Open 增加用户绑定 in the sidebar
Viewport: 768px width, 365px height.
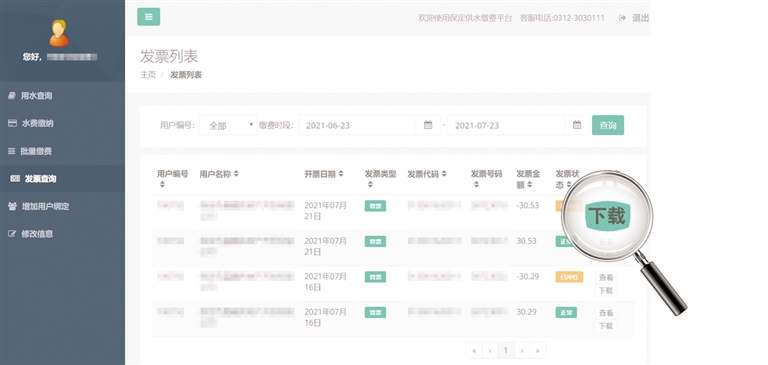pos(62,206)
